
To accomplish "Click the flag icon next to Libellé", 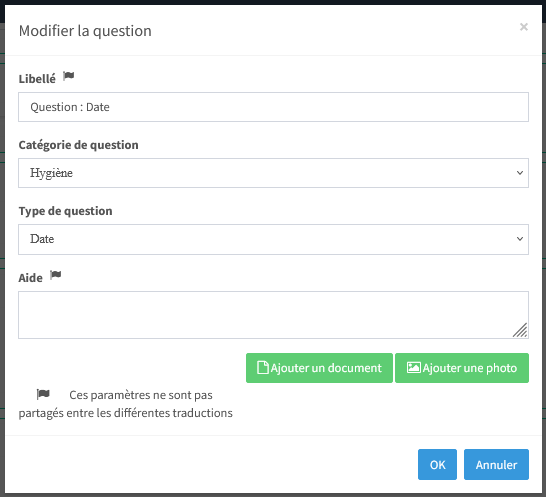I will click(69, 76).
